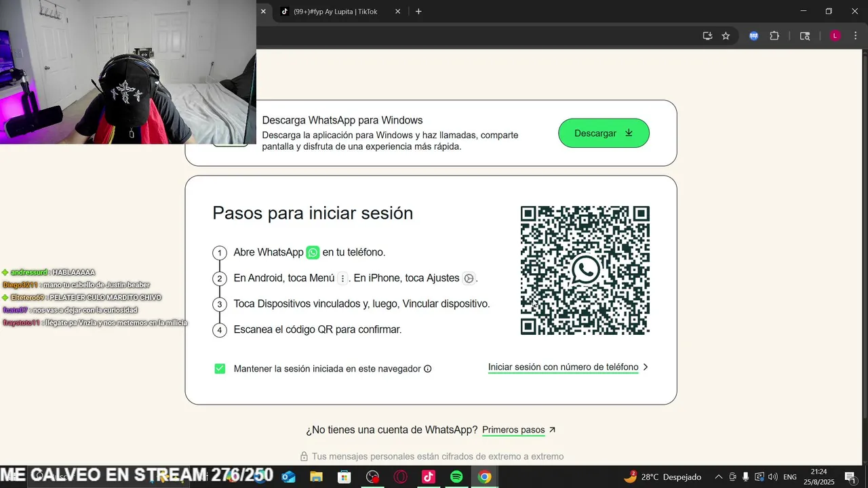Click step text Toca Dispositivos vinculados
The width and height of the screenshot is (868, 488).
pyautogui.click(x=361, y=304)
